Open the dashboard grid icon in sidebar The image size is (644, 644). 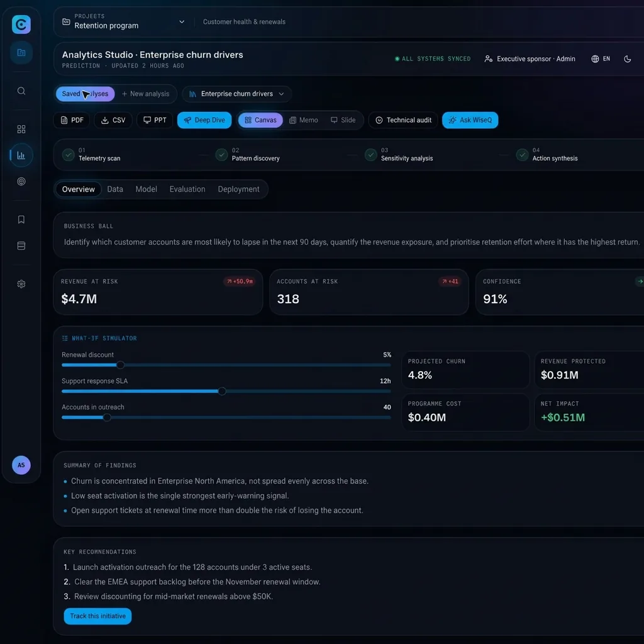[x=21, y=130]
